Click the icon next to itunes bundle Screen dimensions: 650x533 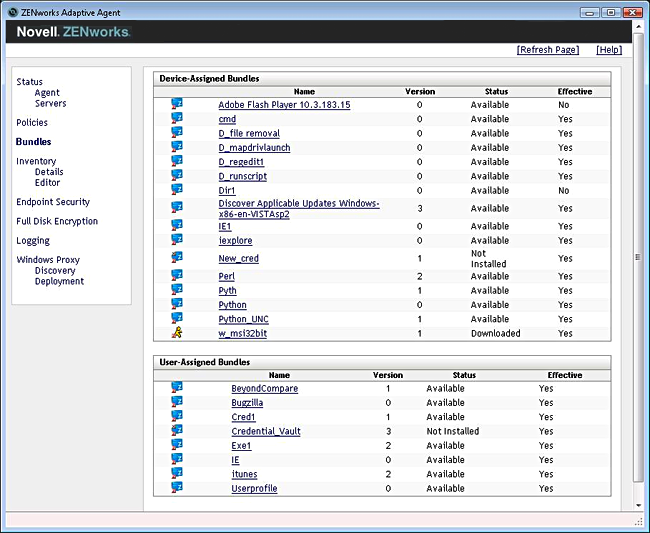pos(177,474)
